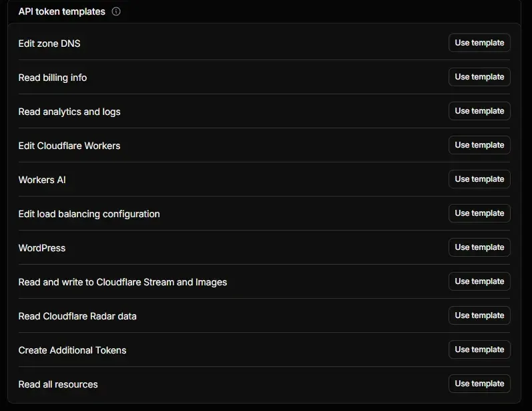Use template for Edit zone DNS
Screen dimensions: 532x411
click(479, 43)
